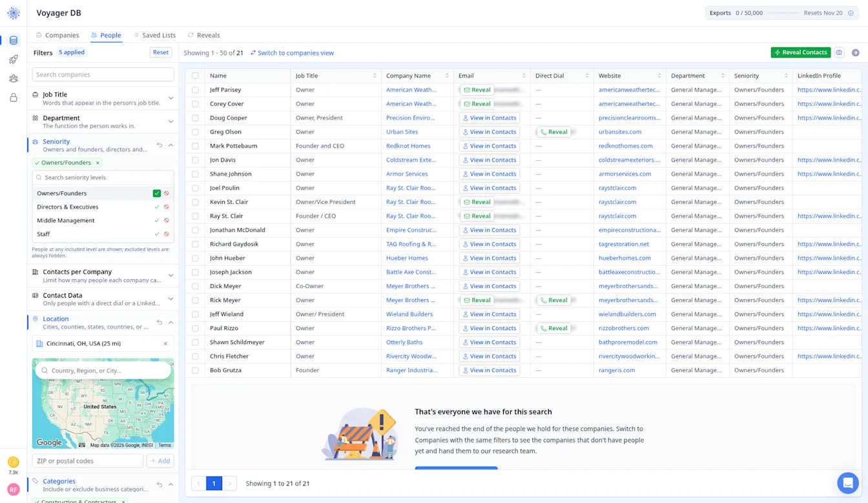Open the RF user avatar
This screenshot has height=503, width=868.
coord(13,489)
